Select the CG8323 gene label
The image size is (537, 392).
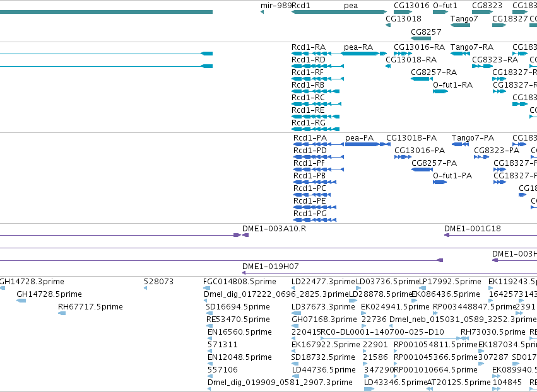(x=487, y=6)
